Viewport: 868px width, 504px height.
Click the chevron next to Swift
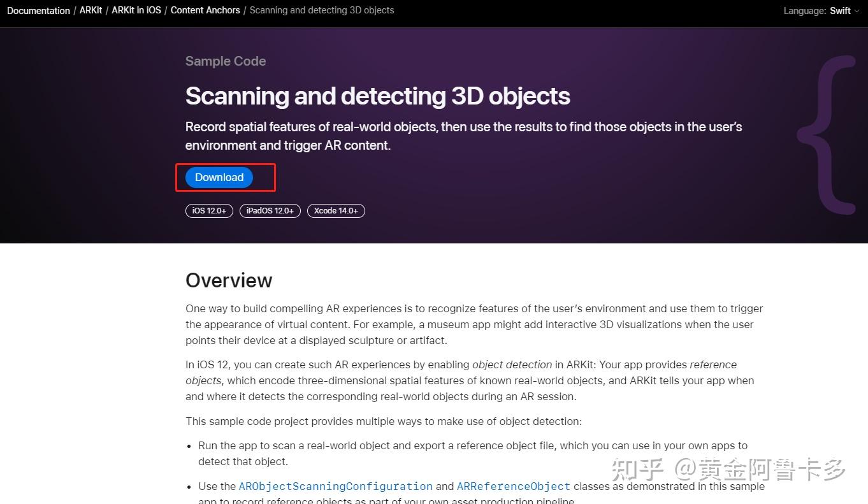coord(857,11)
